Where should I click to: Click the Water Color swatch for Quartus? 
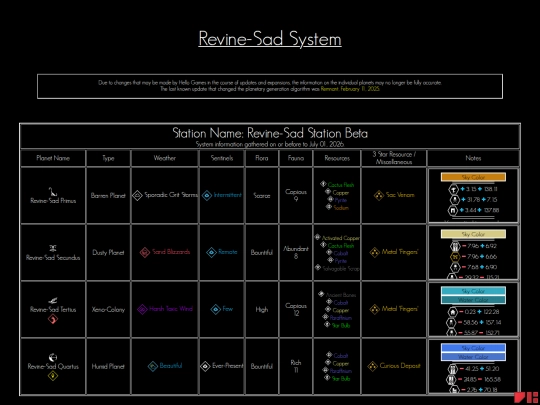(x=473, y=357)
